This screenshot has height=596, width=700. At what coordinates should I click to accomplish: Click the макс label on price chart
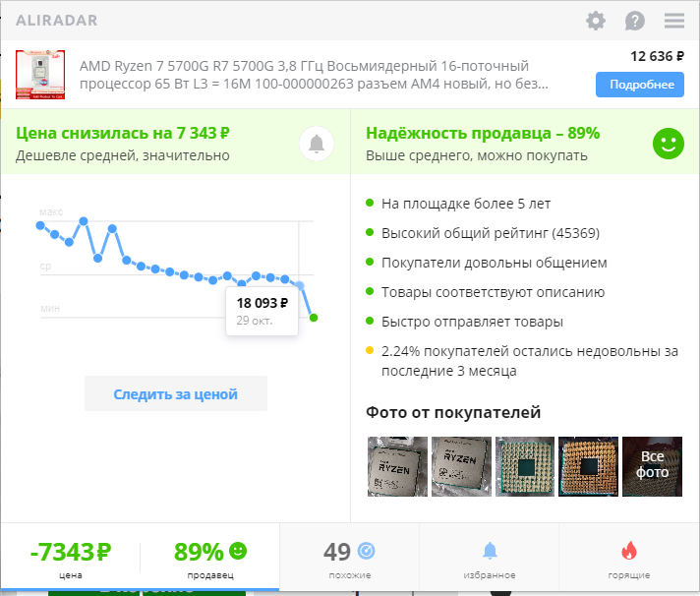coord(51,211)
